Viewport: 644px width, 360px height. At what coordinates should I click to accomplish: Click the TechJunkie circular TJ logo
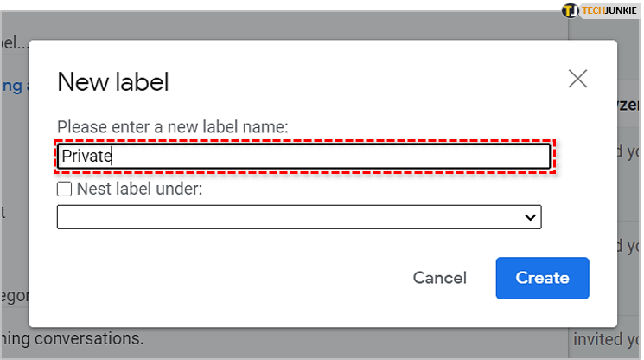pyautogui.click(x=570, y=10)
